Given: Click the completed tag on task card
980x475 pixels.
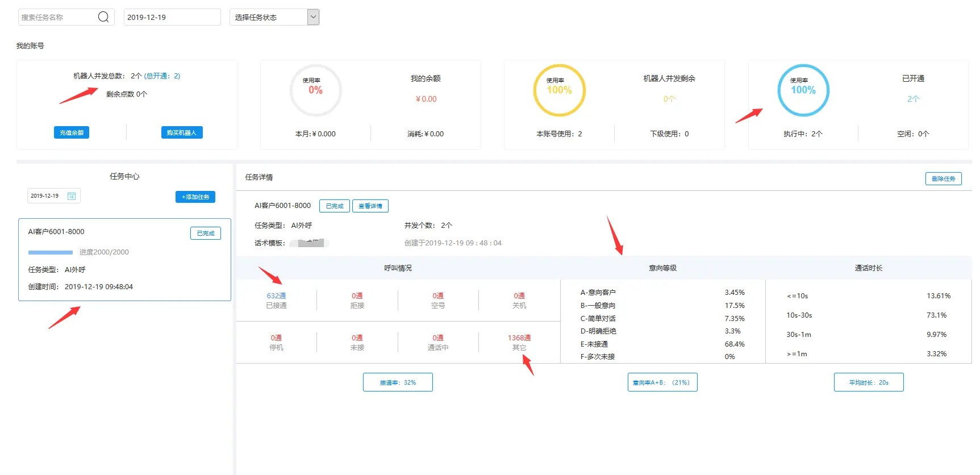Looking at the screenshot, I should pos(206,233).
